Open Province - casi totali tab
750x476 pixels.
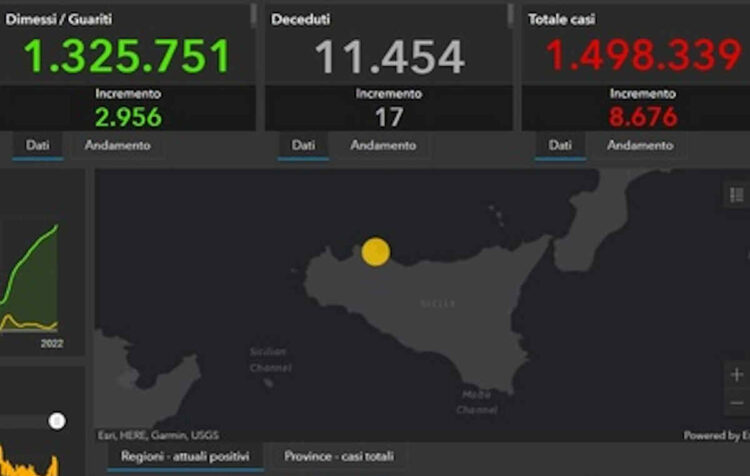pyautogui.click(x=339, y=457)
